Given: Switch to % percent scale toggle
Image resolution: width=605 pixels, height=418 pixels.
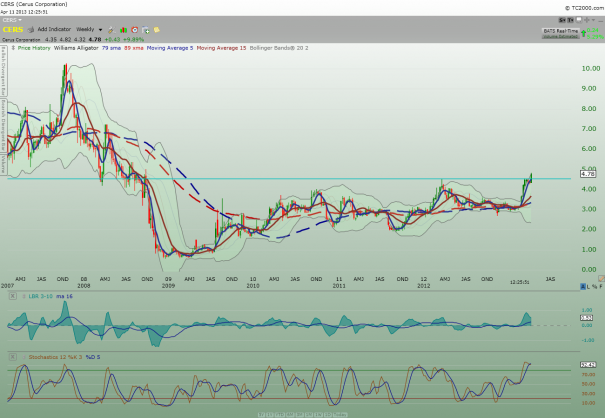Looking at the screenshot, I should pos(595,286).
